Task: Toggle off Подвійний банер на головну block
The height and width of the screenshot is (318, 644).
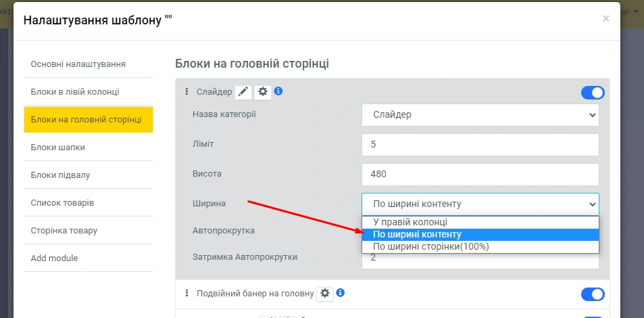Action: (593, 294)
